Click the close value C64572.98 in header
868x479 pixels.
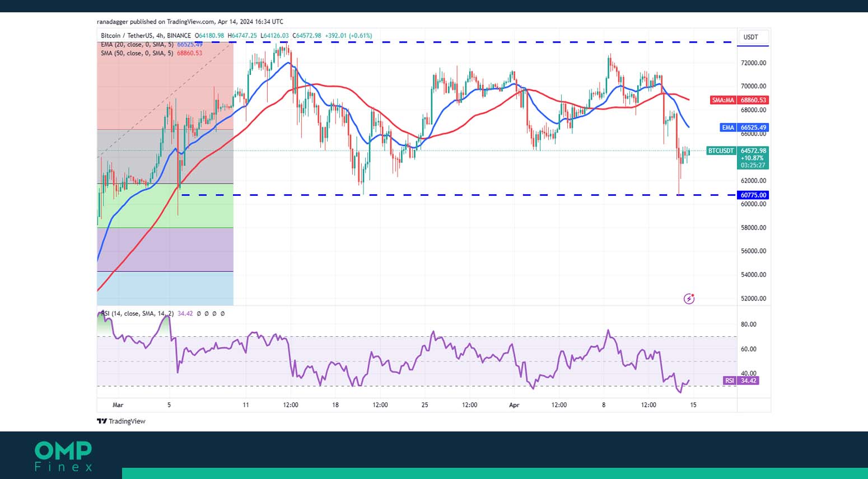[308, 36]
